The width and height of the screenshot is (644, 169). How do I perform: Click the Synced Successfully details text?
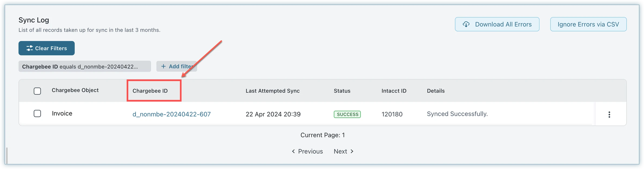pos(457,114)
